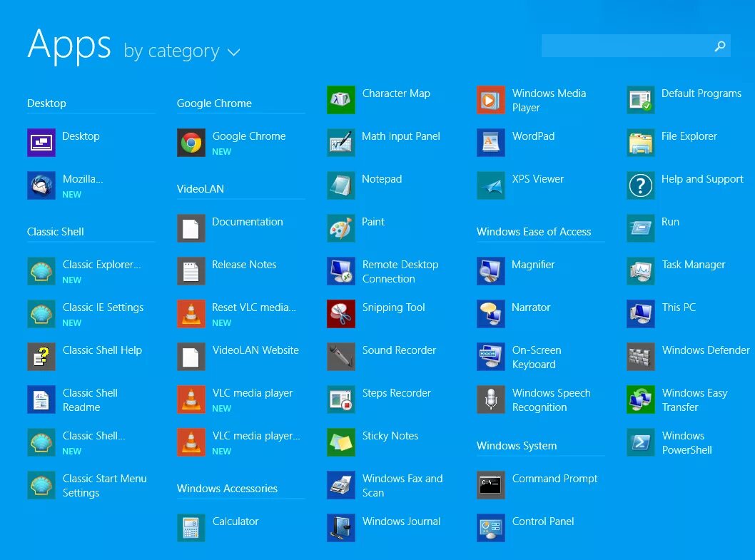Select the Google Chrome category header
This screenshot has height=560, width=755.
click(214, 103)
